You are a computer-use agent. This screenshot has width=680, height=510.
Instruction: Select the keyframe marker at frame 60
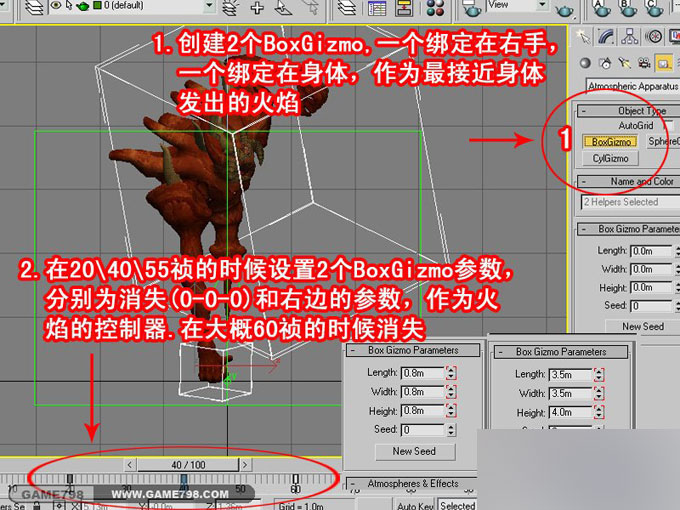(295, 479)
